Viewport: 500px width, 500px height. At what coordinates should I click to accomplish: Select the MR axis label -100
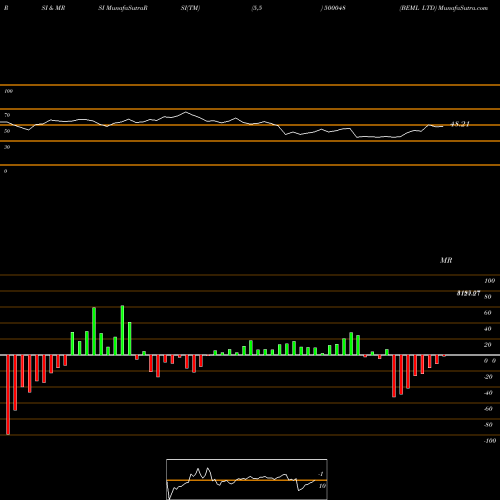[x=490, y=441]
